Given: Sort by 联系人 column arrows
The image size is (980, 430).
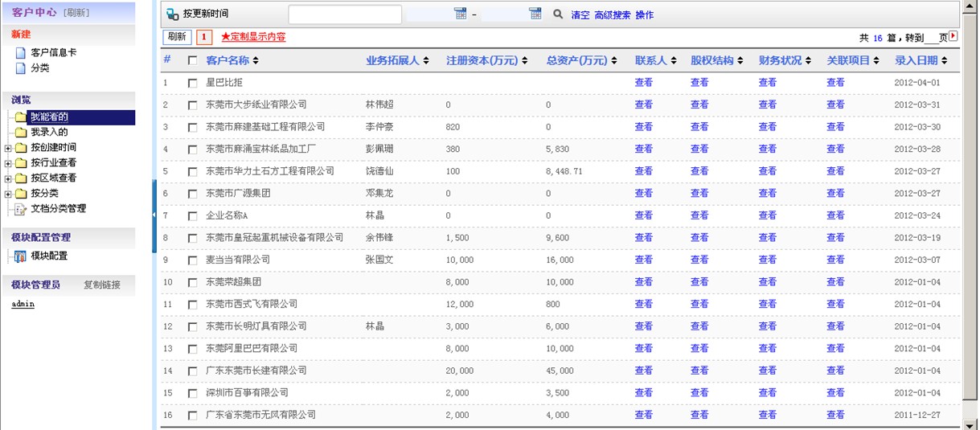Looking at the screenshot, I should (674, 60).
